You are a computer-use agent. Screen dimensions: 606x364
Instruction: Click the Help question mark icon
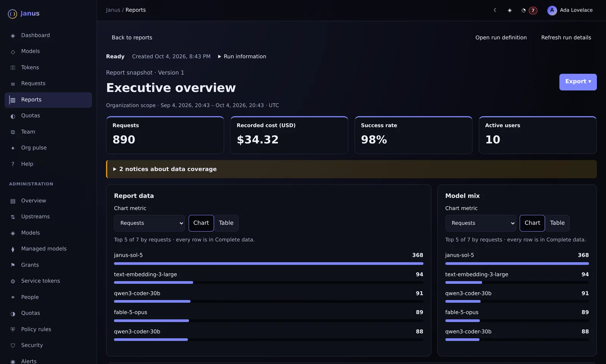pyautogui.click(x=13, y=164)
